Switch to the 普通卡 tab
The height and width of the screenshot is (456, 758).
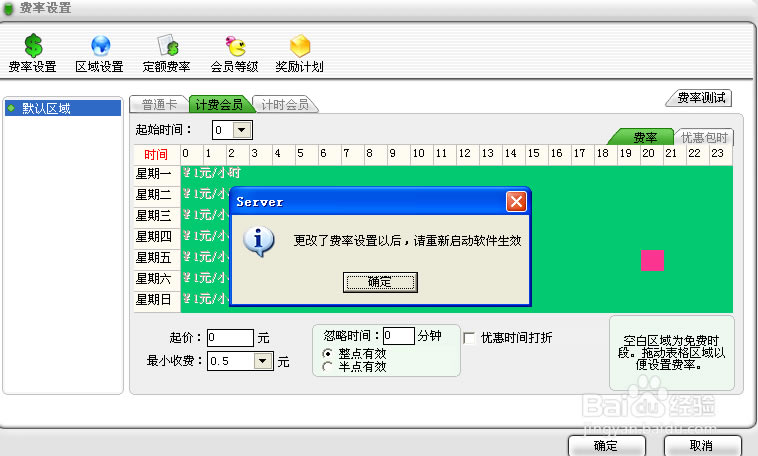pos(159,104)
